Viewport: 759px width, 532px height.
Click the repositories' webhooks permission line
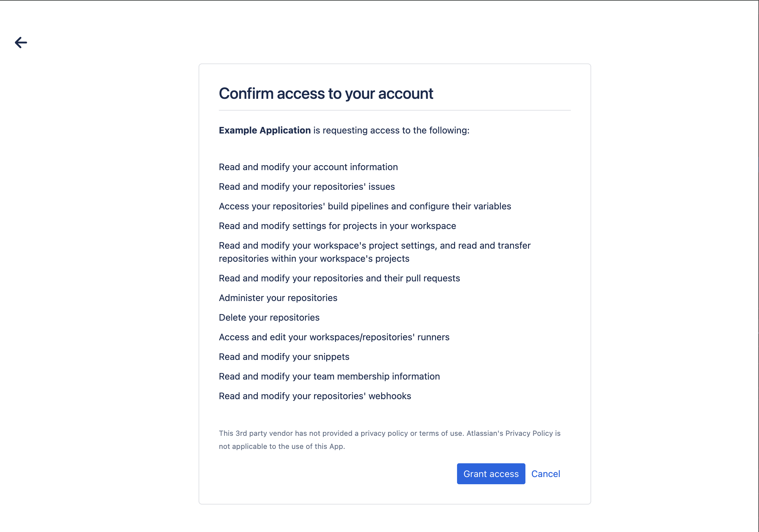[x=315, y=396]
